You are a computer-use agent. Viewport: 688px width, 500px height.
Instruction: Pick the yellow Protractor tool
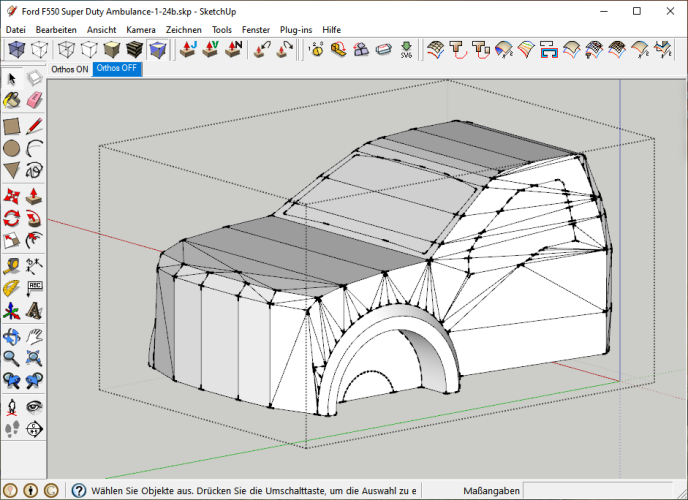point(12,288)
